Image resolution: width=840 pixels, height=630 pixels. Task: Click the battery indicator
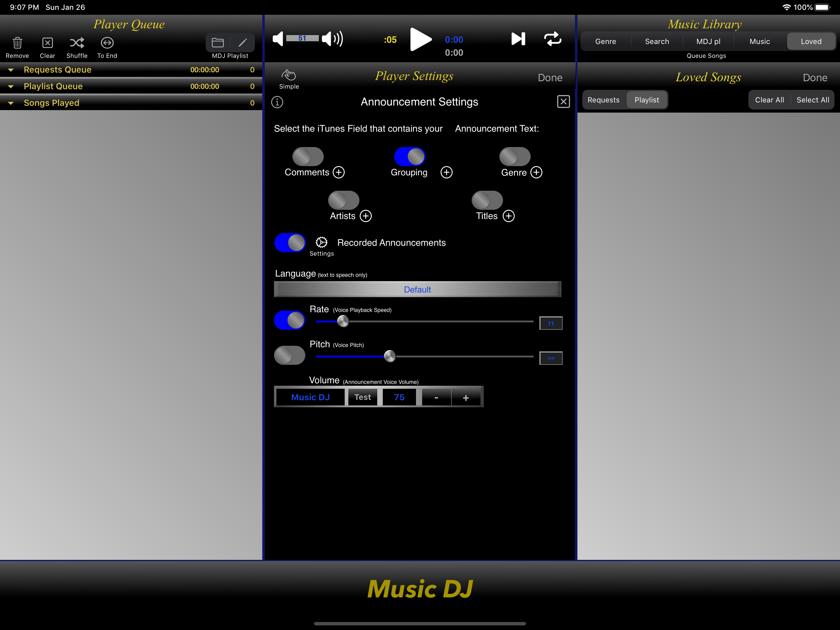tap(822, 7)
